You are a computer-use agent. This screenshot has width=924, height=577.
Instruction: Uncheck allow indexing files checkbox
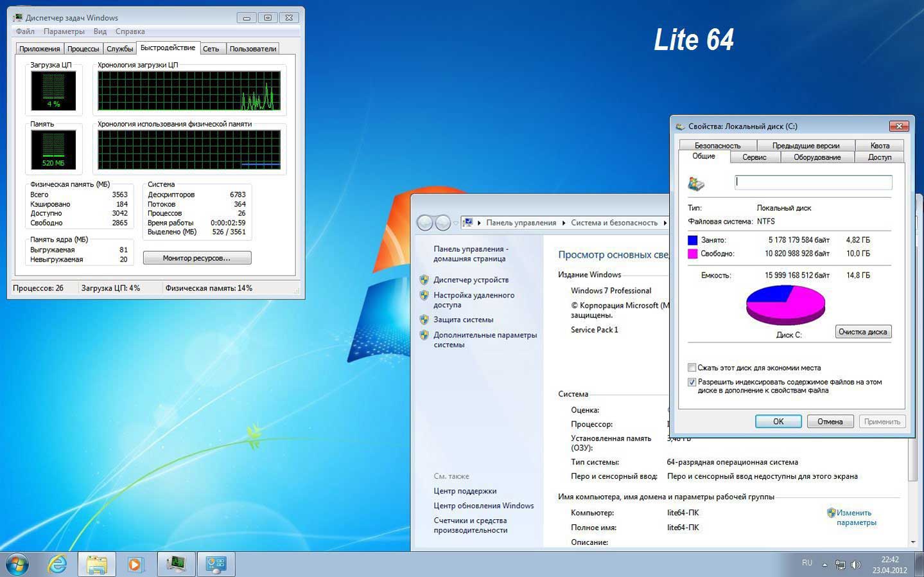point(692,382)
